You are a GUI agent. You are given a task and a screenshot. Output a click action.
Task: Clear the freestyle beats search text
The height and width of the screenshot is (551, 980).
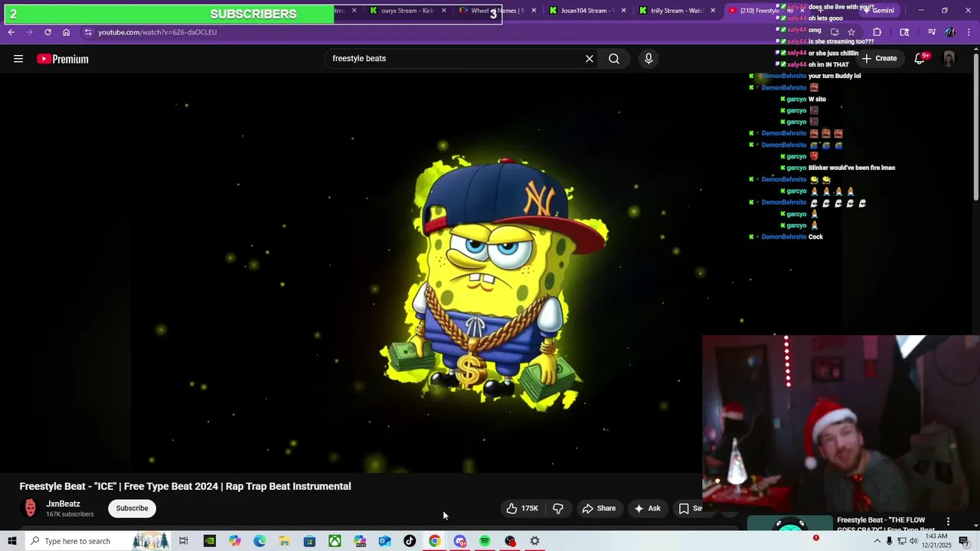(x=590, y=58)
